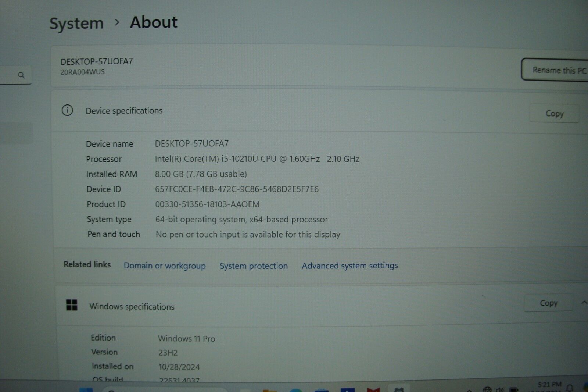Select the model number 20RA004WUS

point(82,72)
